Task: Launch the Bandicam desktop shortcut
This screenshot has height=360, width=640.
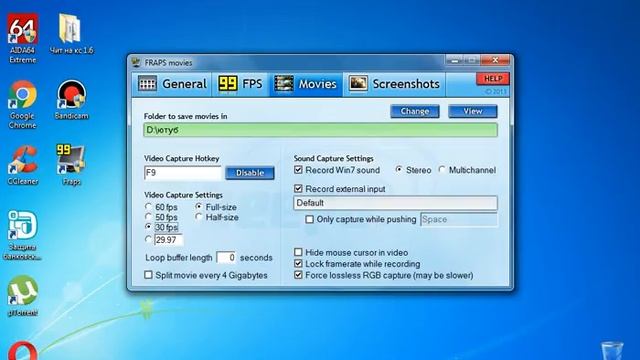Action: [x=71, y=100]
